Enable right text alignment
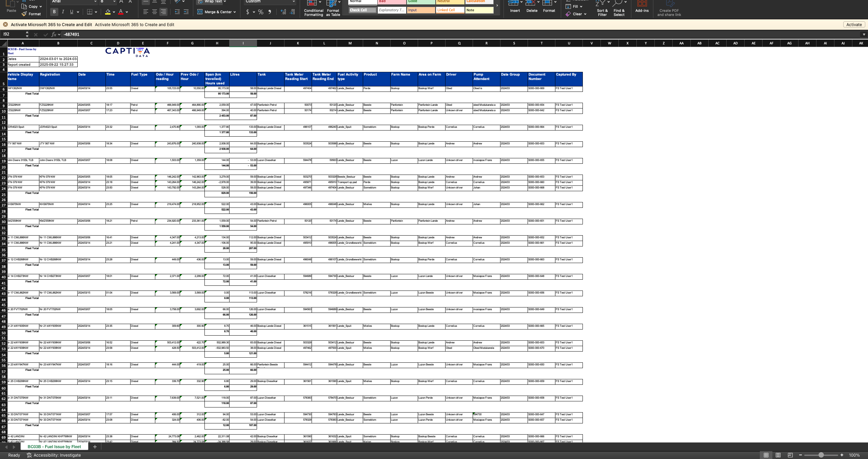 pyautogui.click(x=163, y=12)
